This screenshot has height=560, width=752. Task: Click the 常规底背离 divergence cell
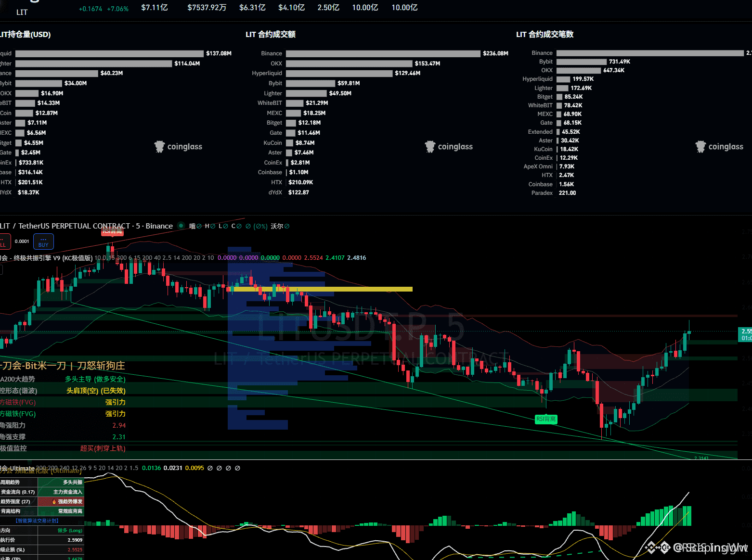click(x=61, y=511)
